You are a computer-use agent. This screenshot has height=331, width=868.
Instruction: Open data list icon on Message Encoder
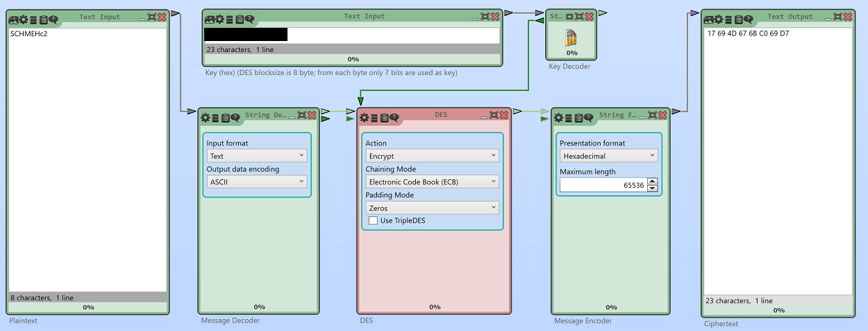pos(568,118)
